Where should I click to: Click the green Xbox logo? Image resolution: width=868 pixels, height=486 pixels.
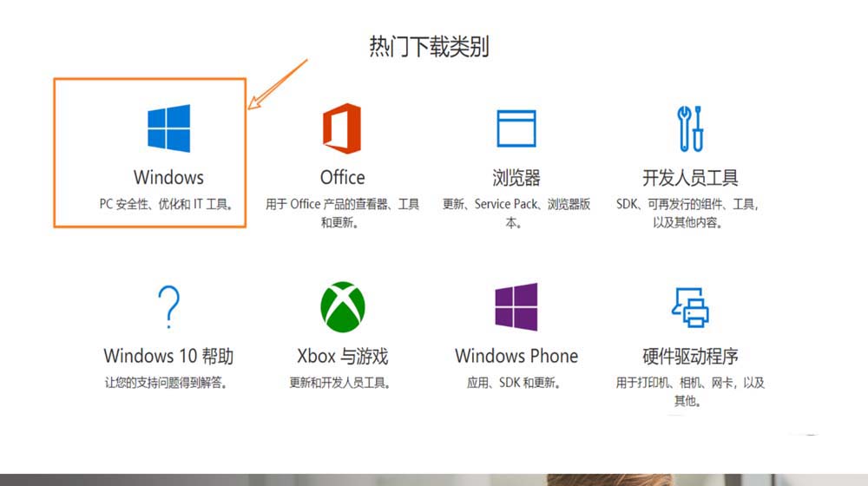click(x=343, y=306)
